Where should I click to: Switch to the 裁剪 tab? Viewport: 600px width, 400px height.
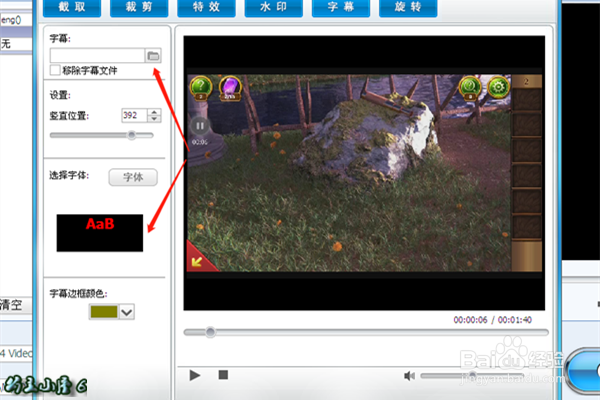click(139, 8)
